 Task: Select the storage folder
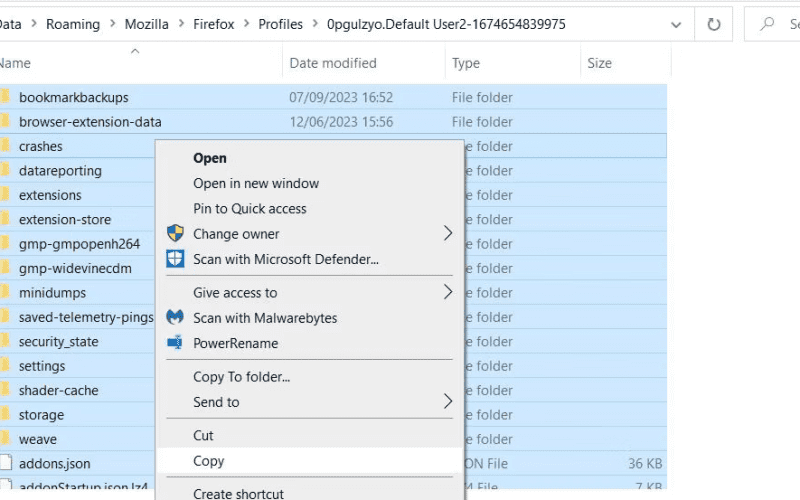[41, 415]
